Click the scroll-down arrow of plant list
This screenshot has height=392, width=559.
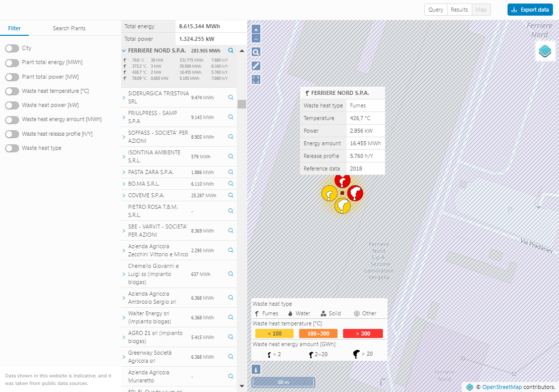pos(242,386)
